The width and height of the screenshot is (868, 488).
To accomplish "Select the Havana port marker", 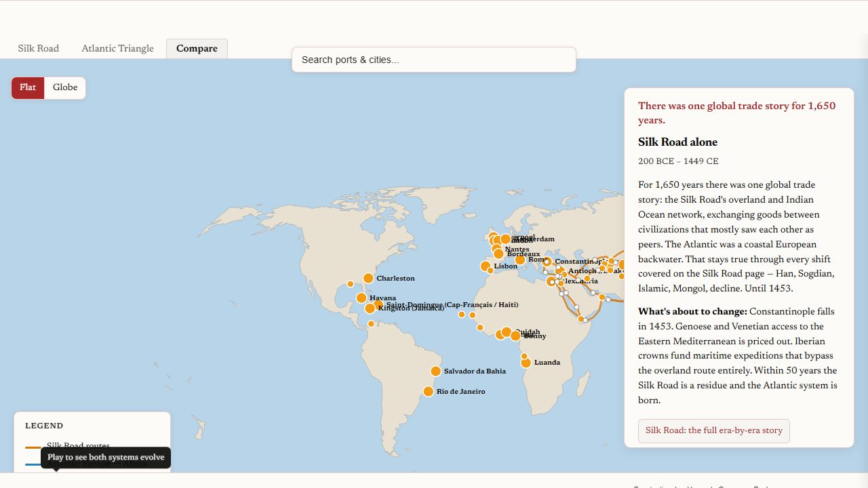I will [361, 298].
